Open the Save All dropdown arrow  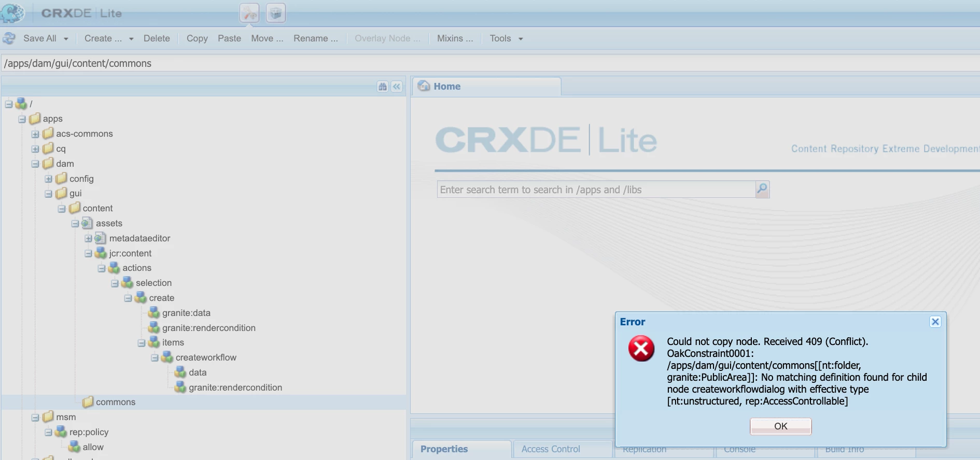(x=66, y=39)
